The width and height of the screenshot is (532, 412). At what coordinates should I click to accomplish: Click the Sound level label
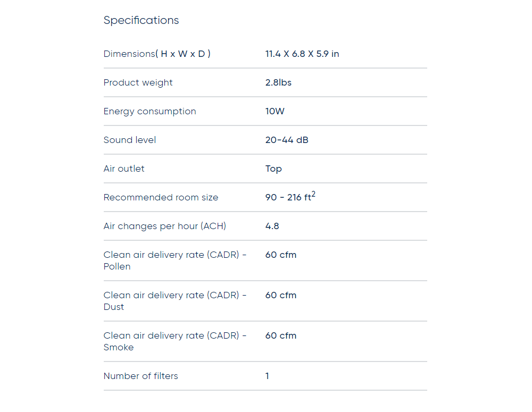point(130,140)
